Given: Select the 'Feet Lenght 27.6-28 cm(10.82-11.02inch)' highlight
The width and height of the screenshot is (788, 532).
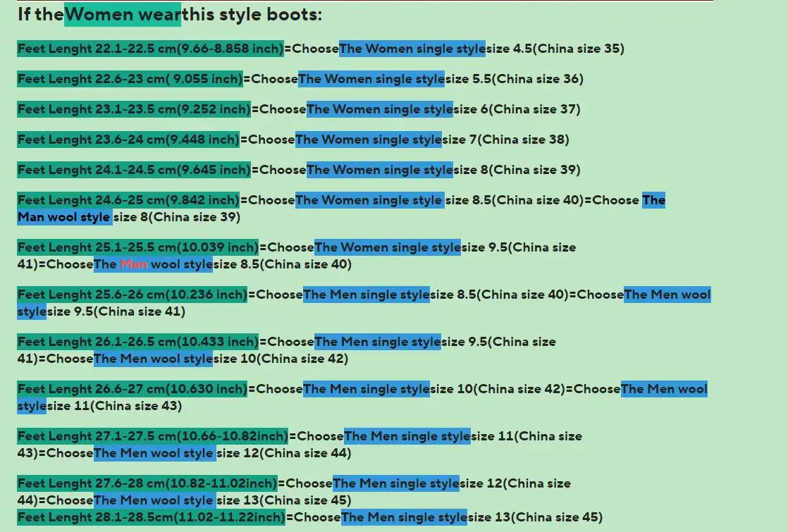Looking at the screenshot, I should (148, 483).
